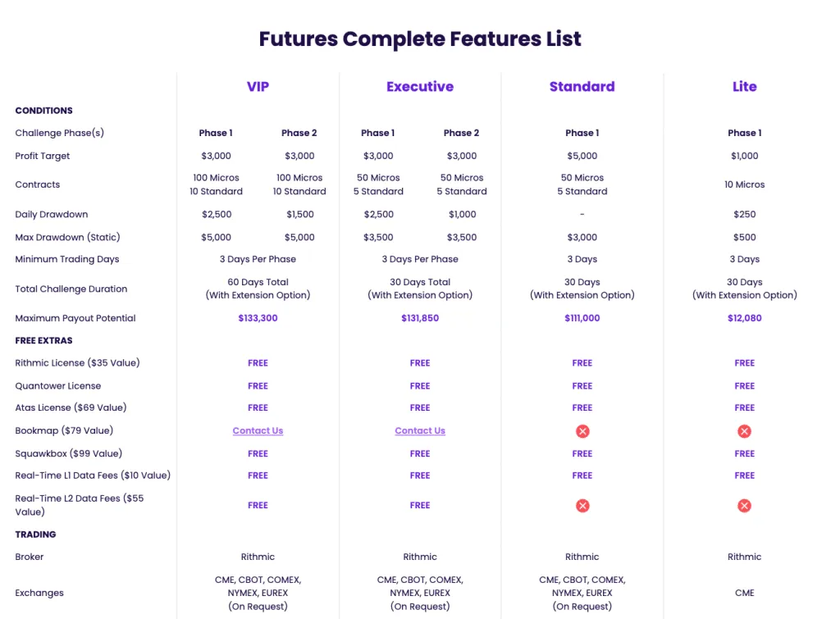Open the Executive plan's Bookmap Contact Us link
Viewport: 840px width, 619px height.
point(420,431)
